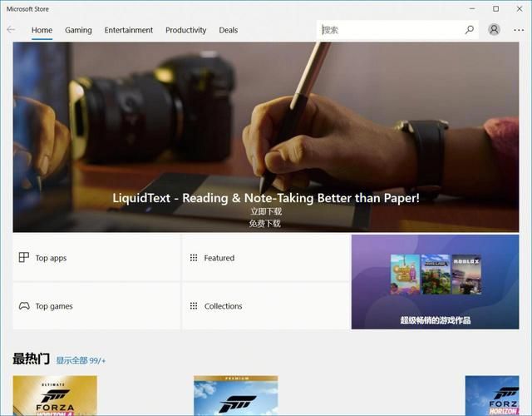Open the Forza Horizon 4 Ultimate thumbnail
Image resolution: width=532 pixels, height=416 pixels.
55,395
